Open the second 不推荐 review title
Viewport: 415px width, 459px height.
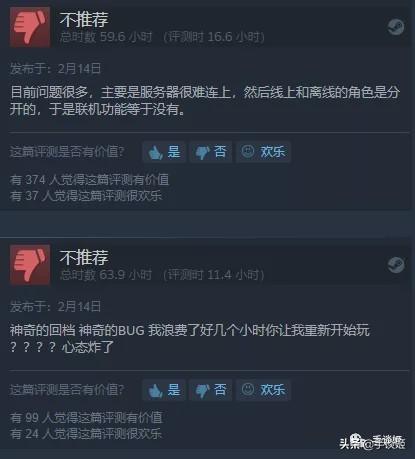point(84,257)
